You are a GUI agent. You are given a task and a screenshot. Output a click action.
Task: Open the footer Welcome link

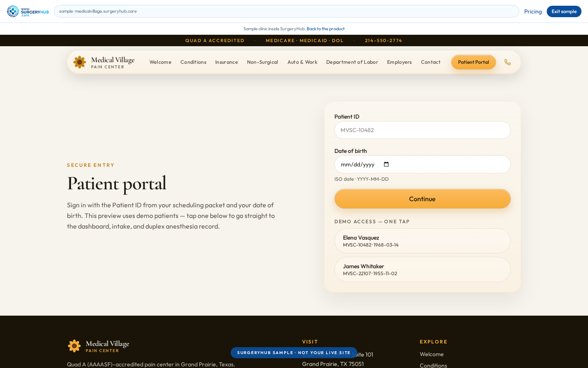click(432, 354)
